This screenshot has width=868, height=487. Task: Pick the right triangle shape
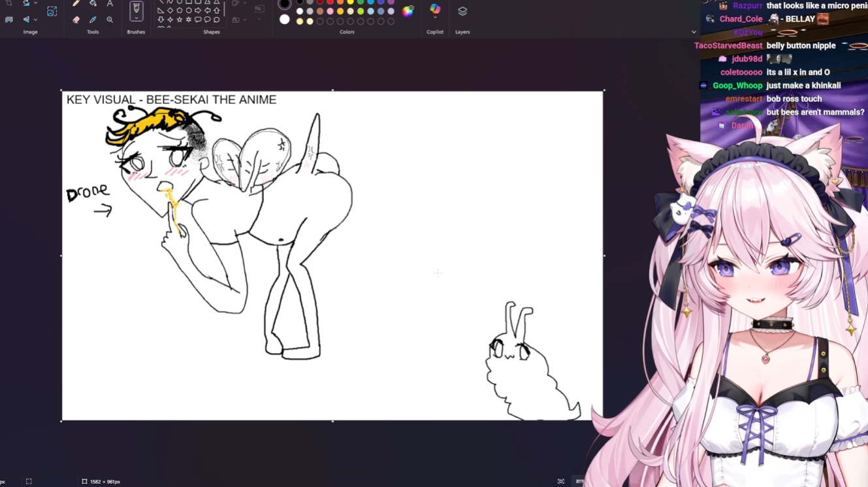coord(161,10)
